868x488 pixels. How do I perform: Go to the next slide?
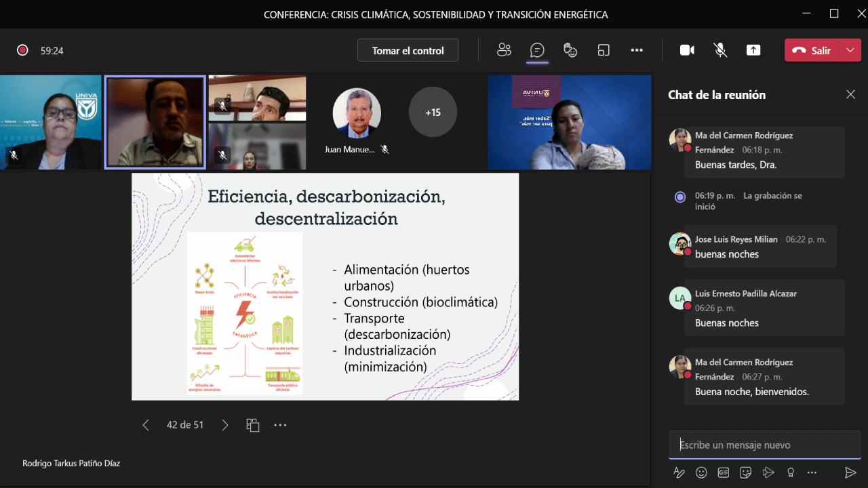pos(225,425)
